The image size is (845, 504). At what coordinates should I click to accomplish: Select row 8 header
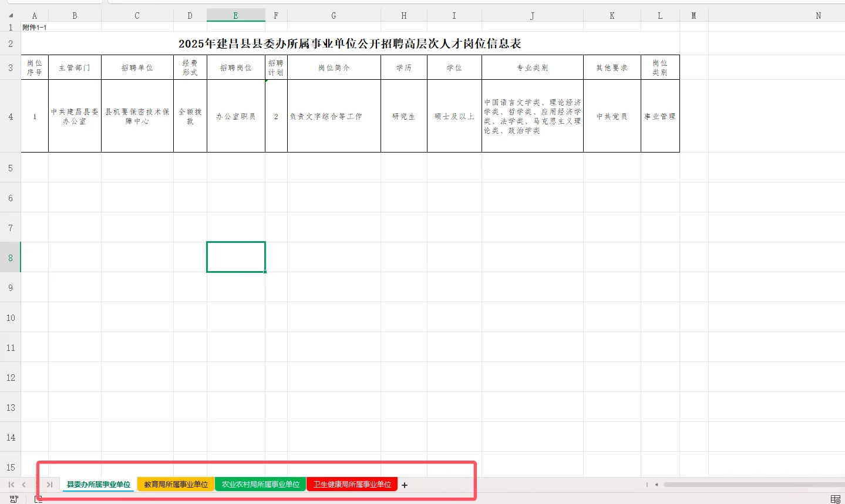coord(11,258)
